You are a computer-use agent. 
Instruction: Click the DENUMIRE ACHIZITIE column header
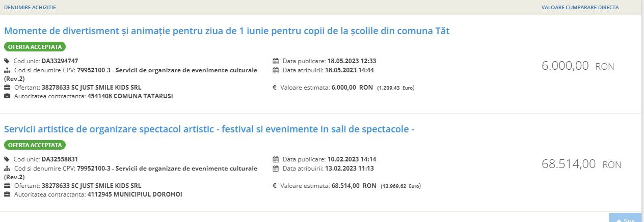[30, 8]
